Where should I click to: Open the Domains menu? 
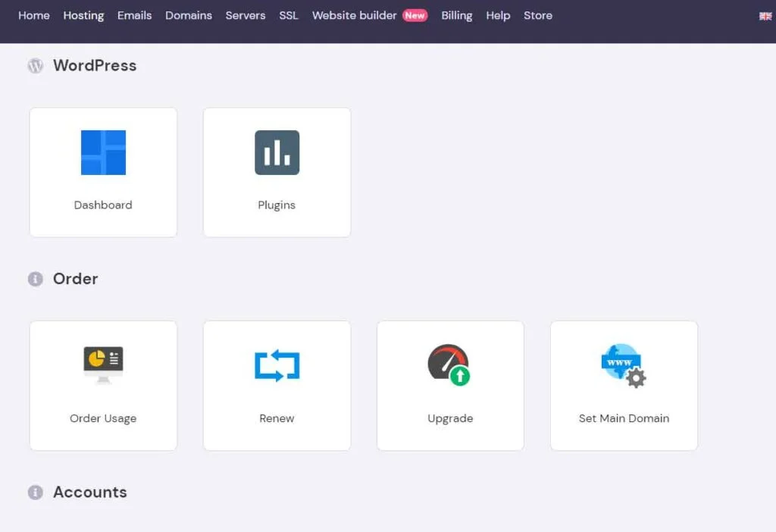pos(189,15)
